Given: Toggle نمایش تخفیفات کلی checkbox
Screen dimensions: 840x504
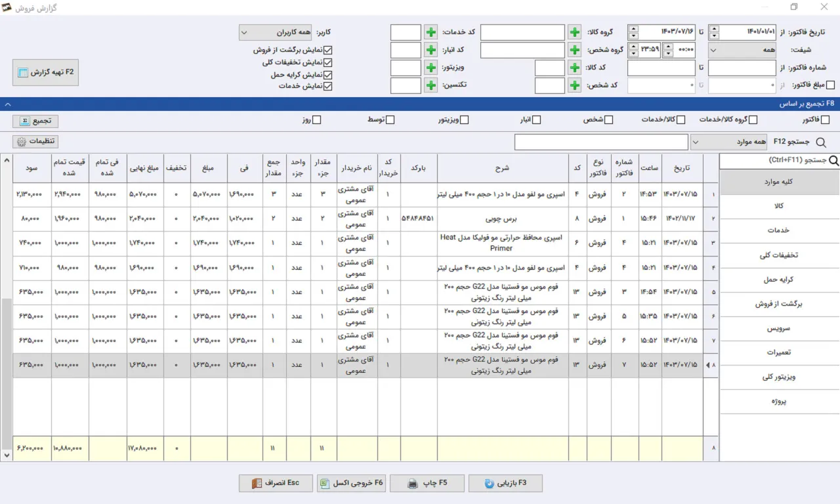Looking at the screenshot, I should 328,62.
